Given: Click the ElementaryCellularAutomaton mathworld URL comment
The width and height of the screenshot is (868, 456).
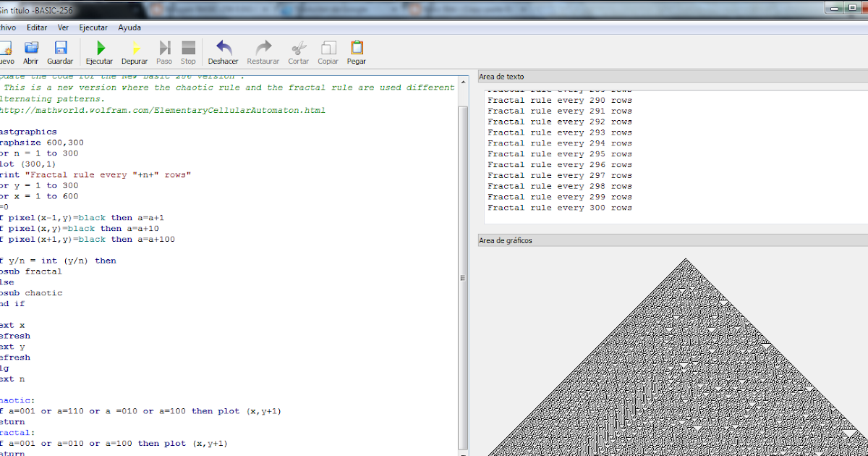Looking at the screenshot, I should pos(163,110).
